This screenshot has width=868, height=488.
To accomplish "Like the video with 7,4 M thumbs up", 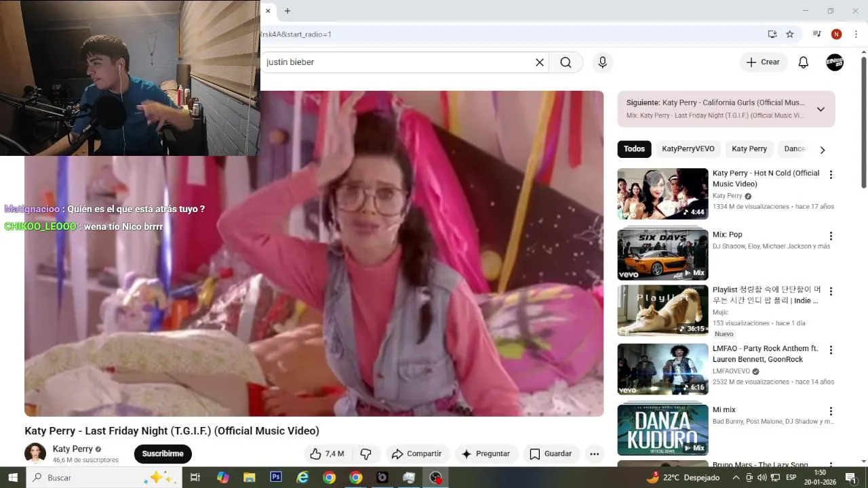I will [327, 454].
